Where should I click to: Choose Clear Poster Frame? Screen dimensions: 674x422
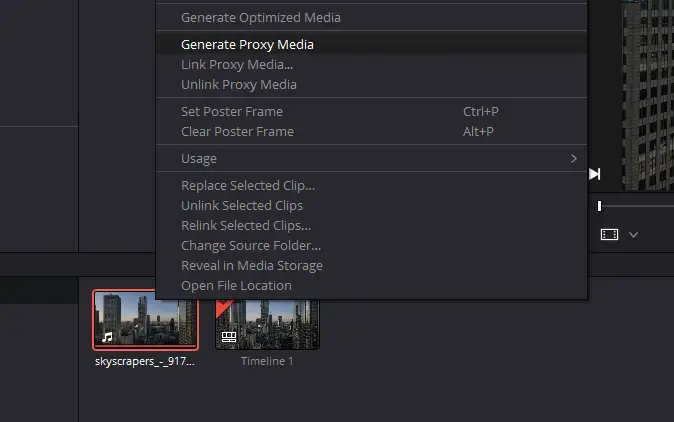(x=371, y=131)
